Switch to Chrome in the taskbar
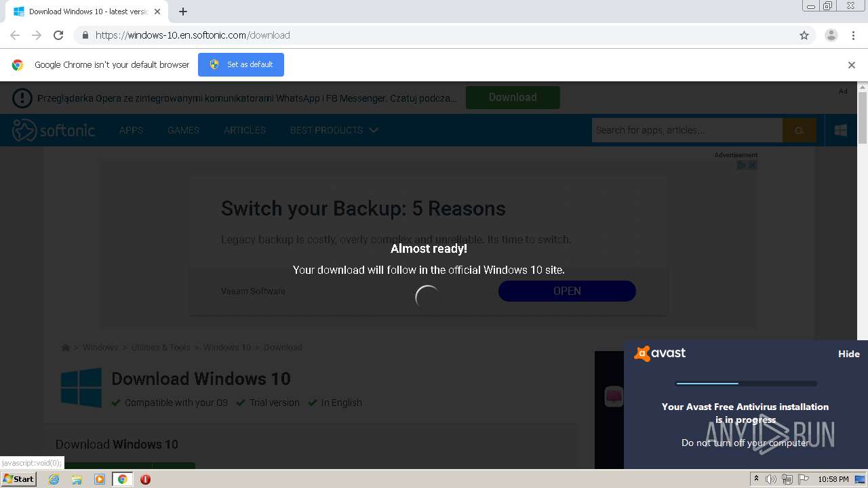This screenshot has height=488, width=868. coord(122,479)
